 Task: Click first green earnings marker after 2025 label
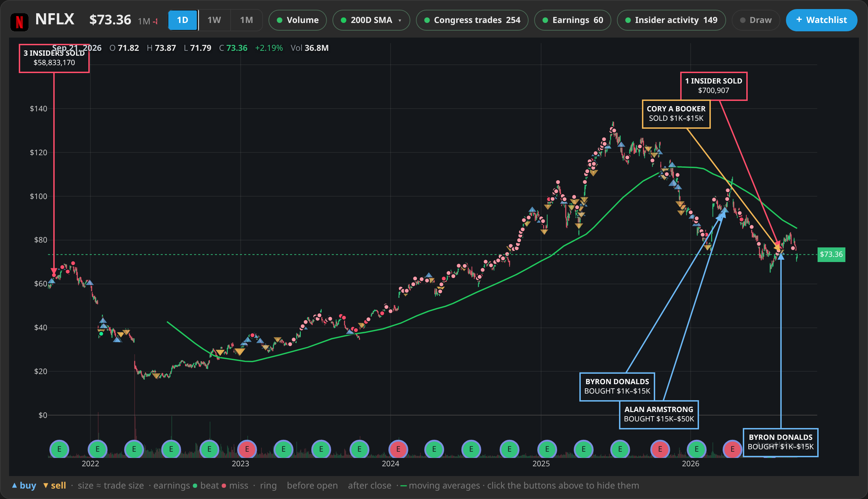coord(584,449)
